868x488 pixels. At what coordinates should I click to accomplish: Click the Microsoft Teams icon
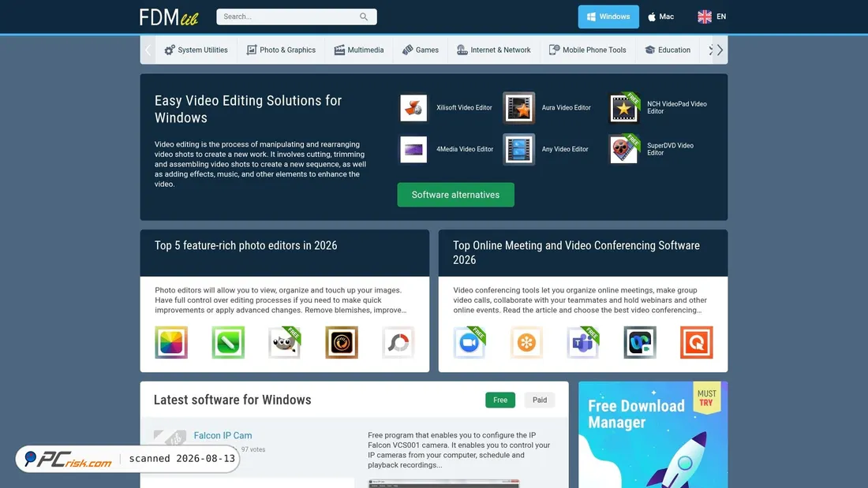click(x=583, y=342)
